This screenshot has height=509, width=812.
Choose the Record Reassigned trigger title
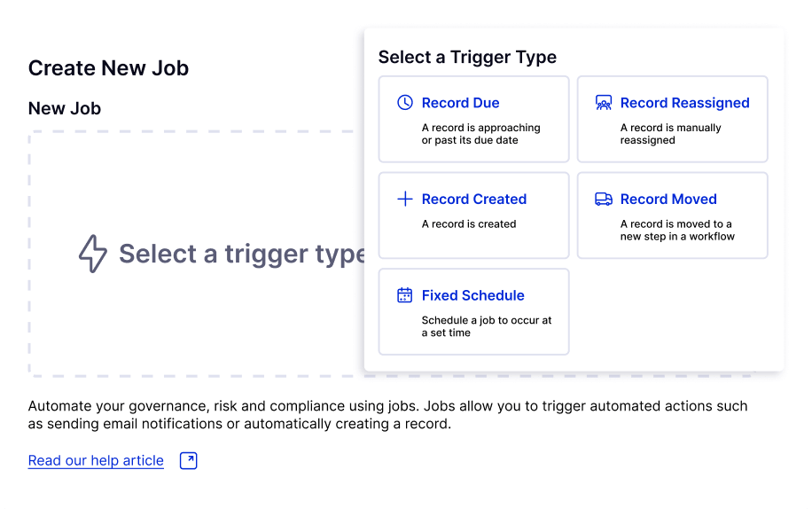[x=684, y=103]
